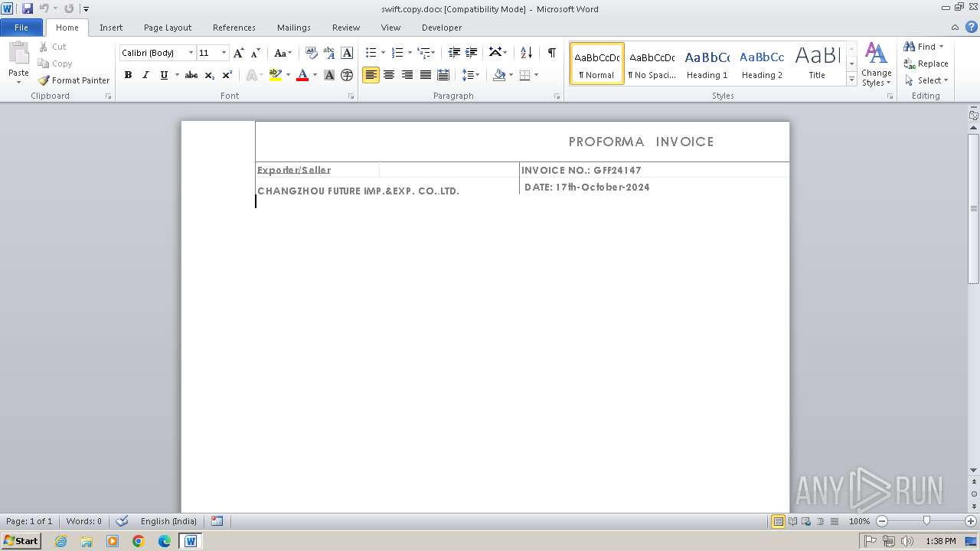
Task: Apply red font color
Action: point(302,75)
